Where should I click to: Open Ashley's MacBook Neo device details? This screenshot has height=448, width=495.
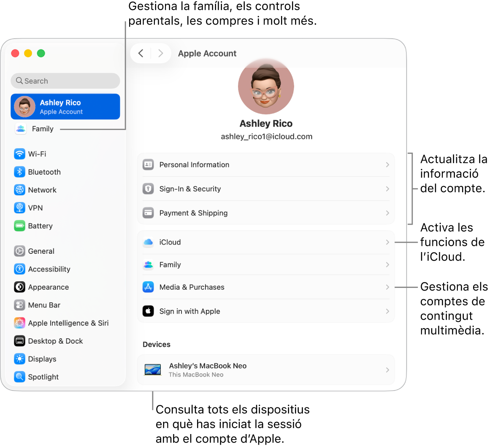tap(266, 369)
